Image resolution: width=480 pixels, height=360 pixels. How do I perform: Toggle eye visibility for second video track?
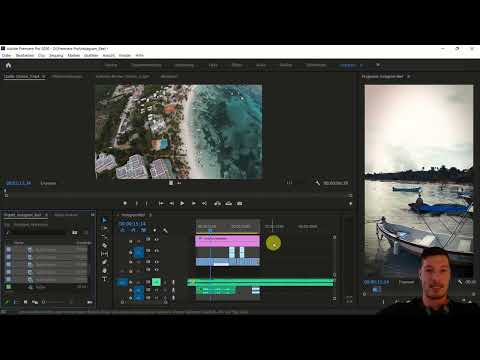156,251
